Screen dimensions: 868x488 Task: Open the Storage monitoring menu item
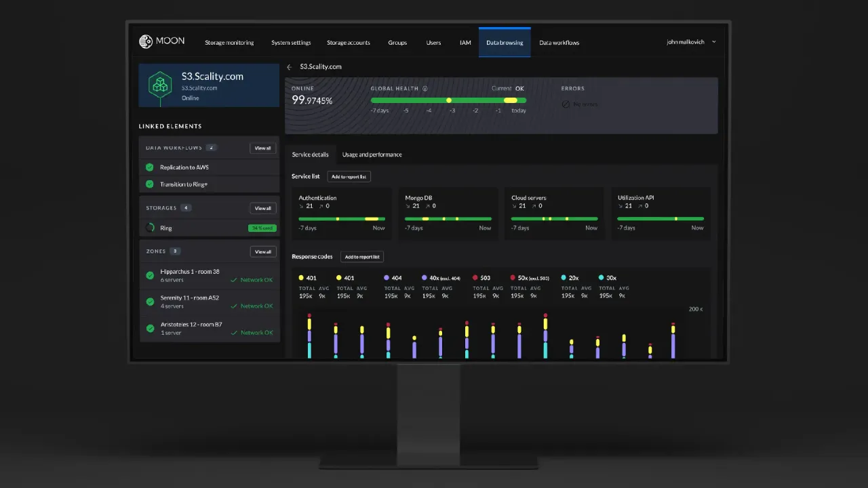tap(229, 43)
